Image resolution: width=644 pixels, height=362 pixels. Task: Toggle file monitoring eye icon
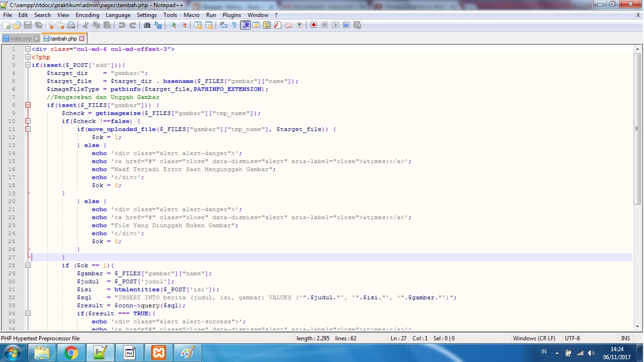[x=299, y=25]
